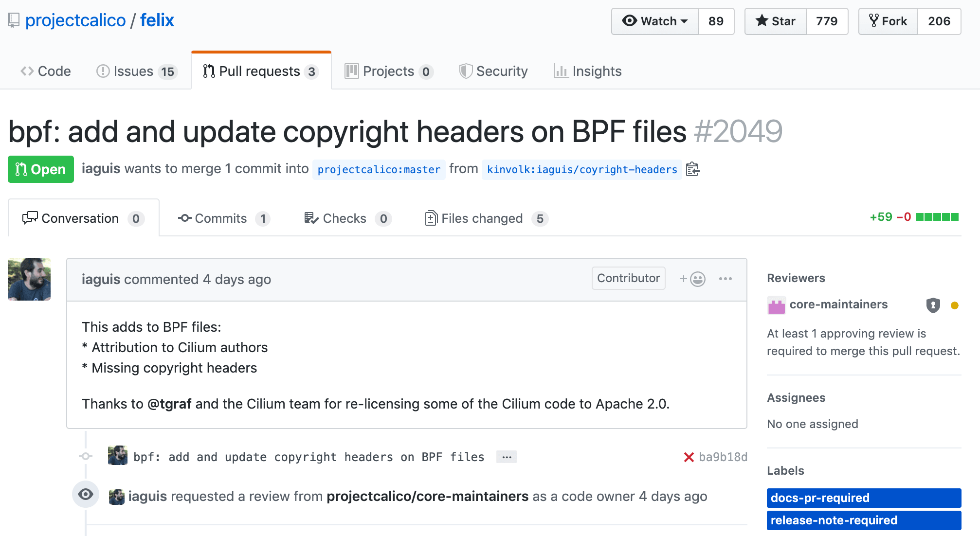This screenshot has width=980, height=536.
Task: Open commit hash ba9b18d
Action: 723,457
